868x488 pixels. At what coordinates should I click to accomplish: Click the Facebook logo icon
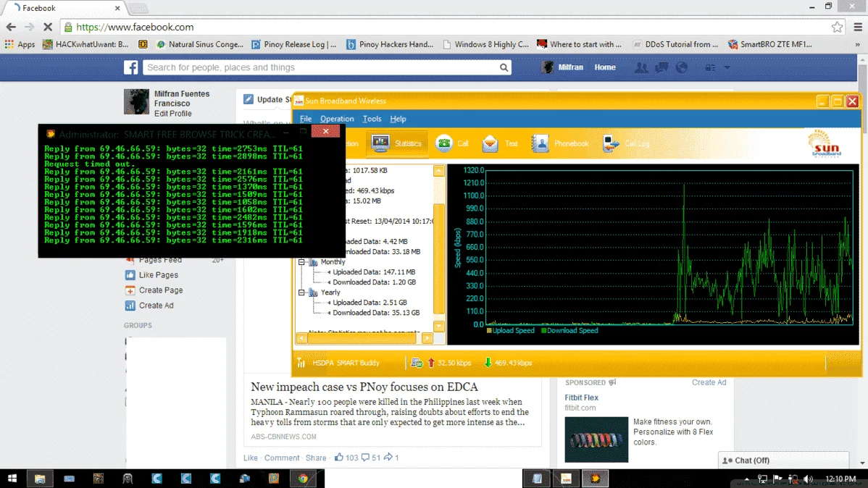coord(131,67)
